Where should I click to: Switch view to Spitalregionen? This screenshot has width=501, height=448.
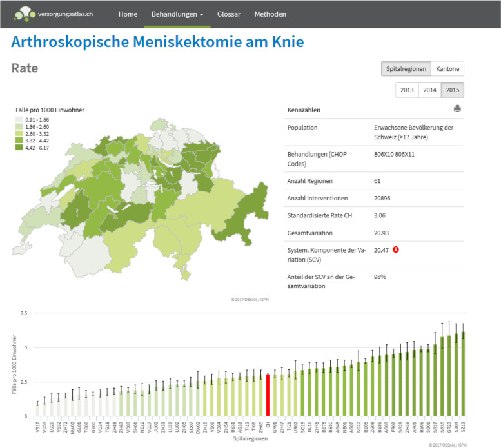[x=406, y=69]
